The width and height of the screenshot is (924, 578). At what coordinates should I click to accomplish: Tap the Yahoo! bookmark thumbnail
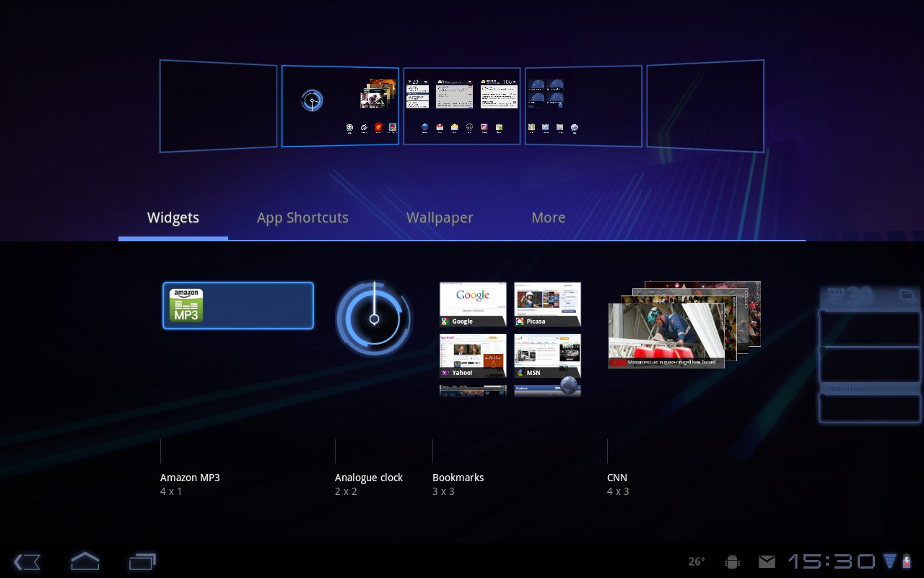473,355
